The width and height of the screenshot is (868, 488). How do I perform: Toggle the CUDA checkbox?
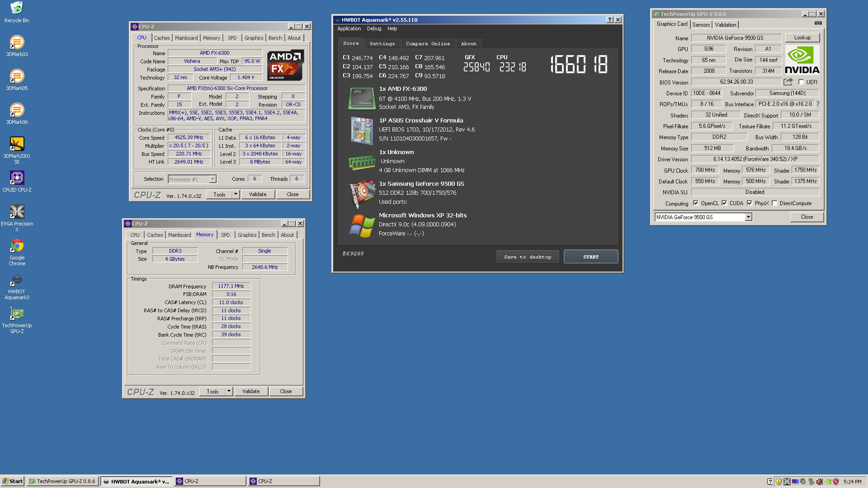tap(724, 203)
